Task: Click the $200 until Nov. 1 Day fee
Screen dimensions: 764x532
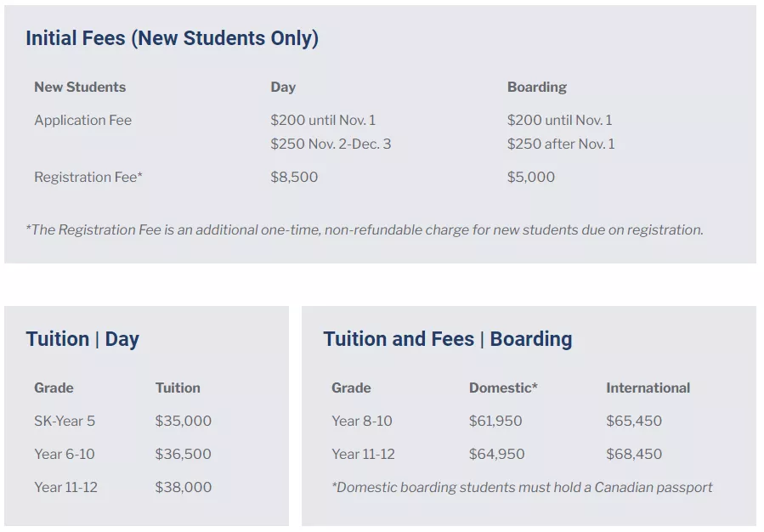Action: (x=323, y=121)
